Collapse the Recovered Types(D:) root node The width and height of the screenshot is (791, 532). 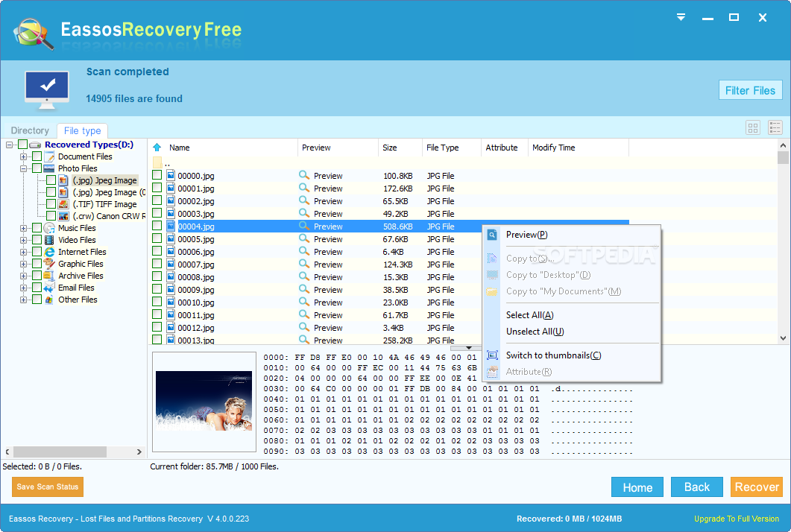(9, 145)
